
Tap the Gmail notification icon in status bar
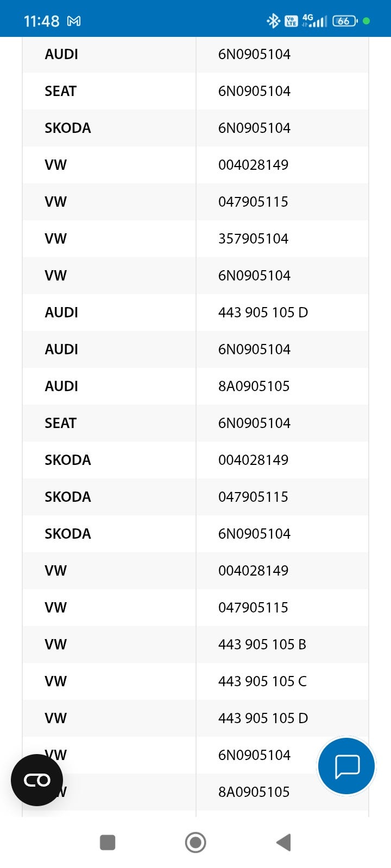[74, 21]
